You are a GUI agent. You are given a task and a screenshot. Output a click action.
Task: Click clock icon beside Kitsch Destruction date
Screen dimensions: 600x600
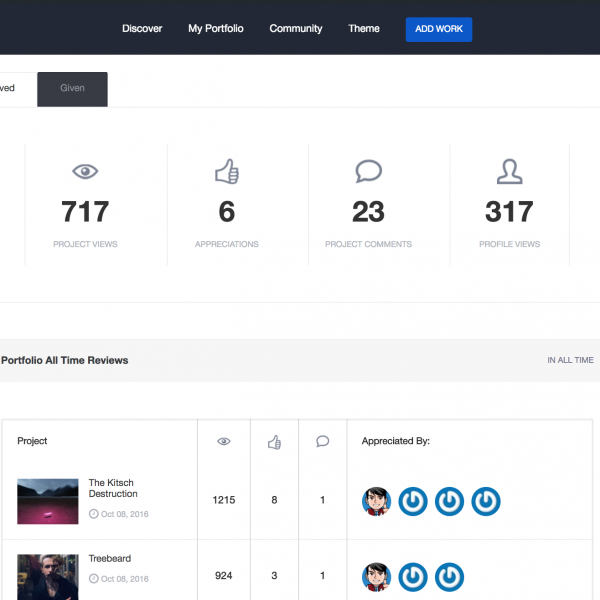point(94,514)
